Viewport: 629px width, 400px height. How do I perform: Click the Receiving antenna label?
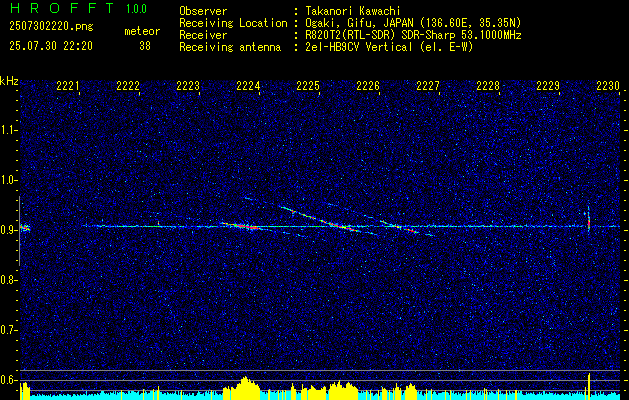click(x=230, y=47)
